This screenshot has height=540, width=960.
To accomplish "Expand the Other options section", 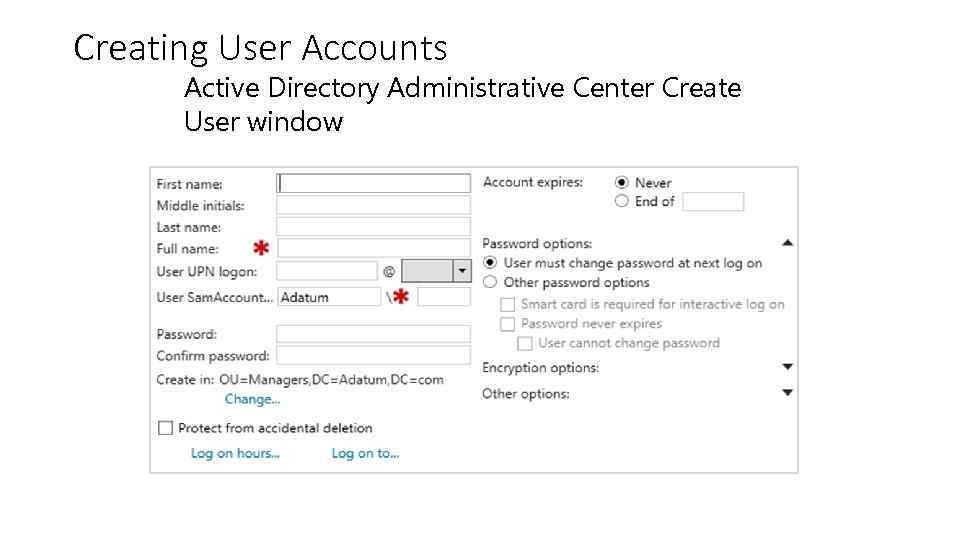I will [787, 392].
